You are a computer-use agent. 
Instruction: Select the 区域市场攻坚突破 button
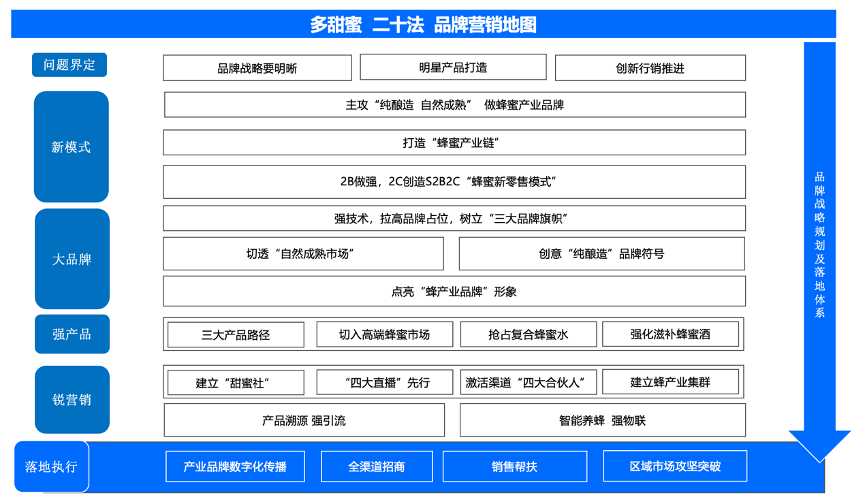(675, 466)
